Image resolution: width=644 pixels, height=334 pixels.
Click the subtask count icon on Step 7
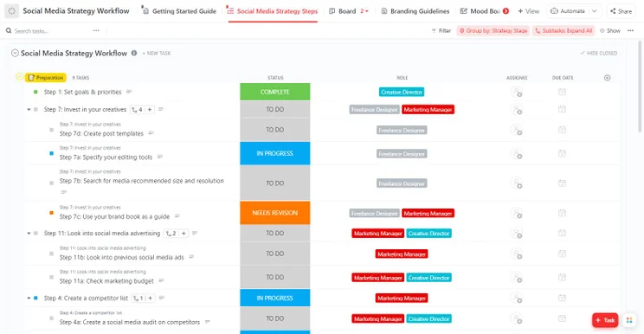pos(137,110)
